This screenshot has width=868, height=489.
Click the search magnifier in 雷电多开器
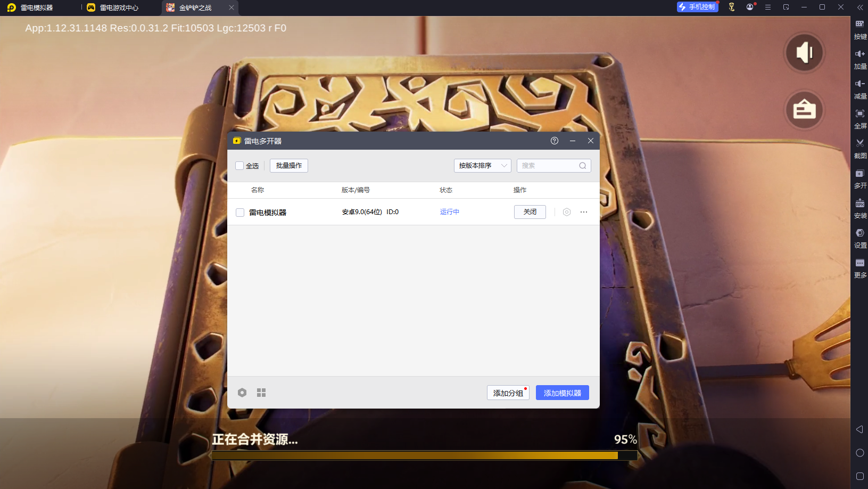[583, 166]
